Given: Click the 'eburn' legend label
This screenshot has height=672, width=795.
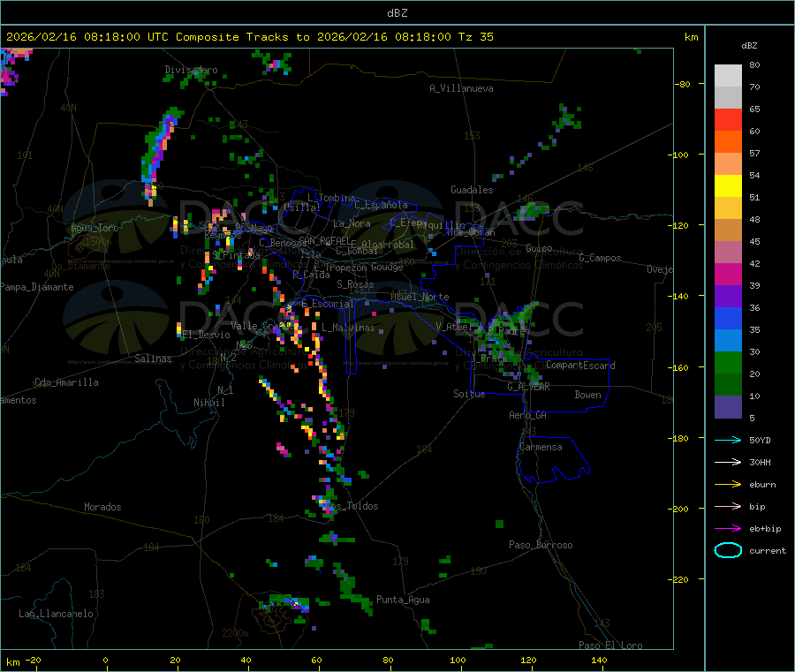Looking at the screenshot, I should [762, 485].
